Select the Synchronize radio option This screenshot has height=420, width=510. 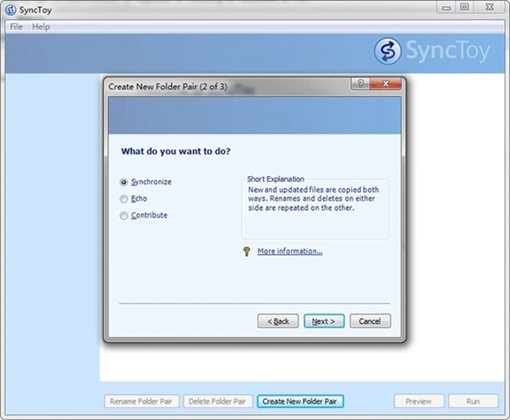pos(124,182)
